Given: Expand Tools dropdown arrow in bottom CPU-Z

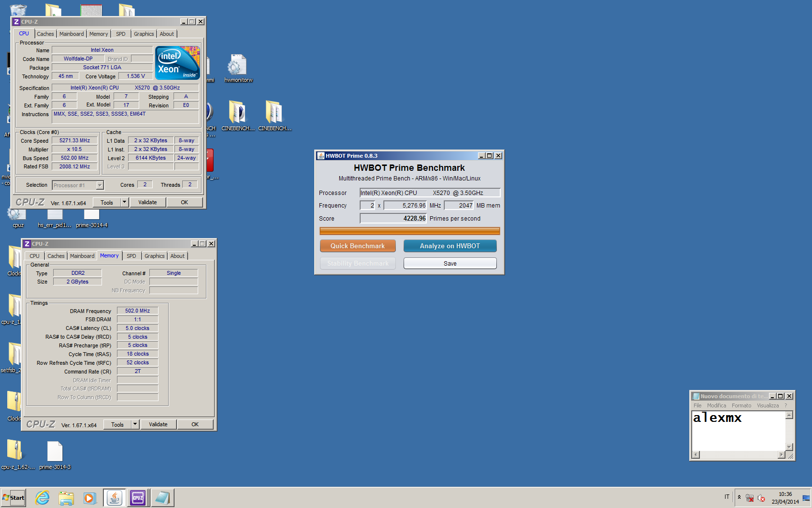Looking at the screenshot, I should coord(135,424).
